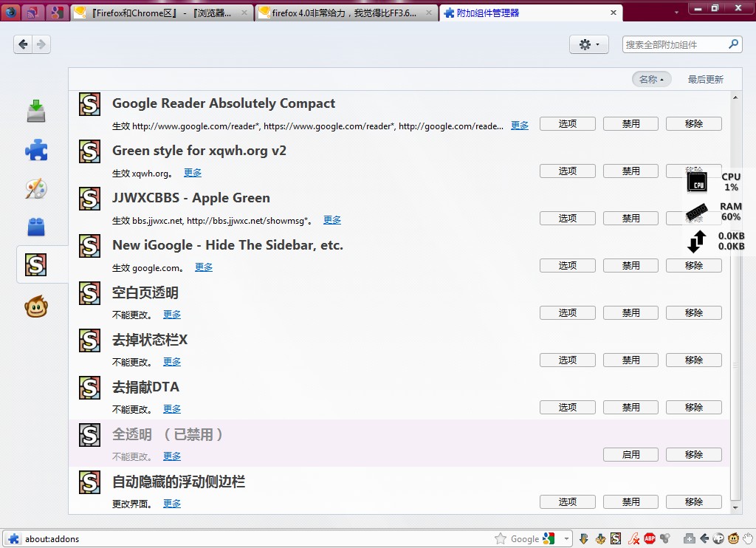Close the 附加组件管理器 tab

pyautogui.click(x=614, y=13)
